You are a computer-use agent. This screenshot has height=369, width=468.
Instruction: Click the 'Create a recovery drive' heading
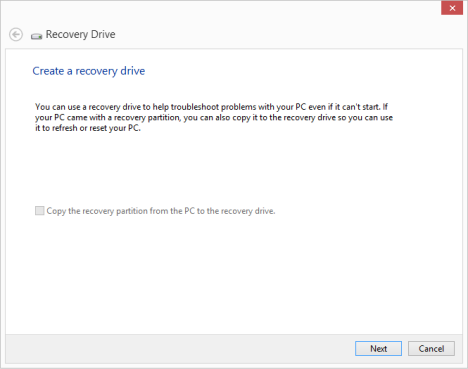tap(89, 71)
